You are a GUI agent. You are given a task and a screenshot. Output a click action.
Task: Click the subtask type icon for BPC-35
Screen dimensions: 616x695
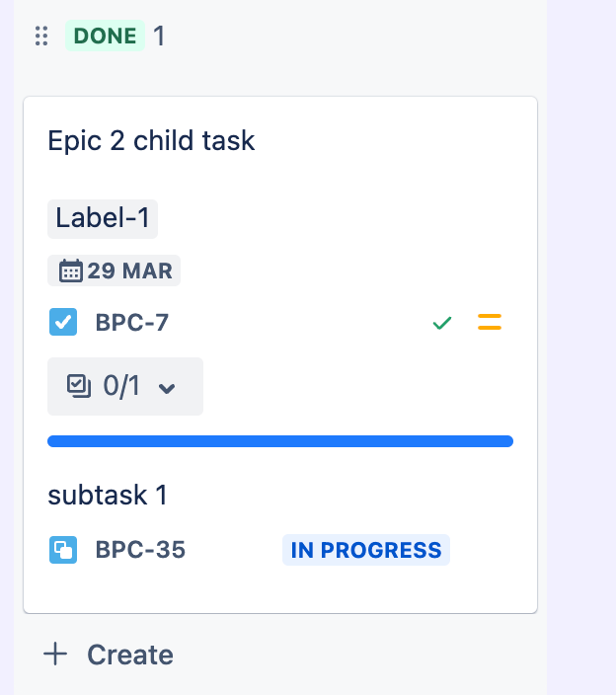tap(63, 550)
